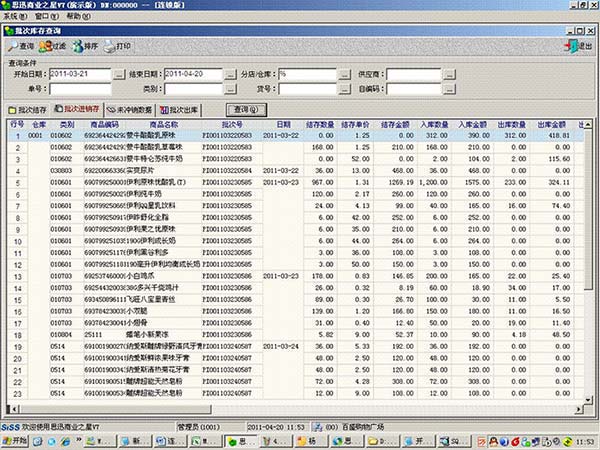This screenshot has width=600, height=450.
Task: Click the horizontal scrollbar thumb
Action: point(114,409)
